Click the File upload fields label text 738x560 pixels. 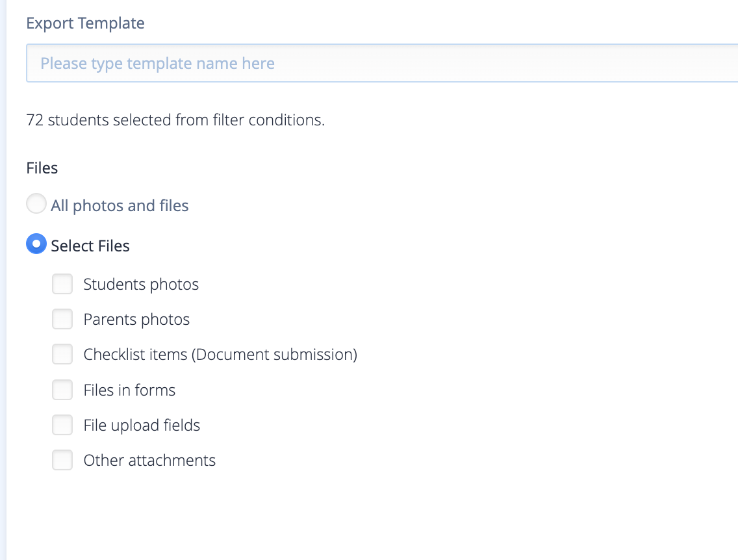coord(142,426)
